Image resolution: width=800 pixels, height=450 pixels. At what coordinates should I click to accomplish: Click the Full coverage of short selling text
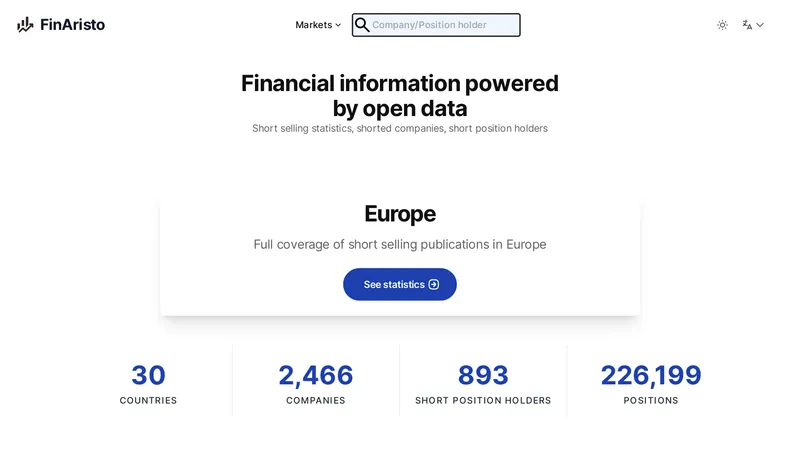point(400,244)
